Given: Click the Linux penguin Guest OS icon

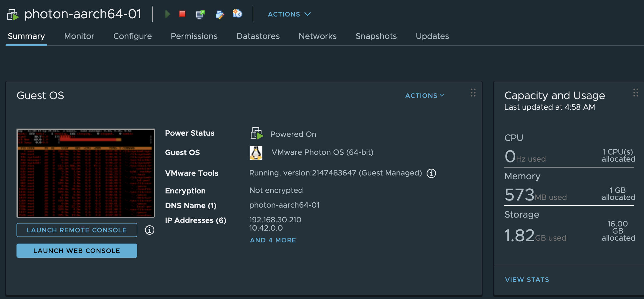Looking at the screenshot, I should point(256,152).
